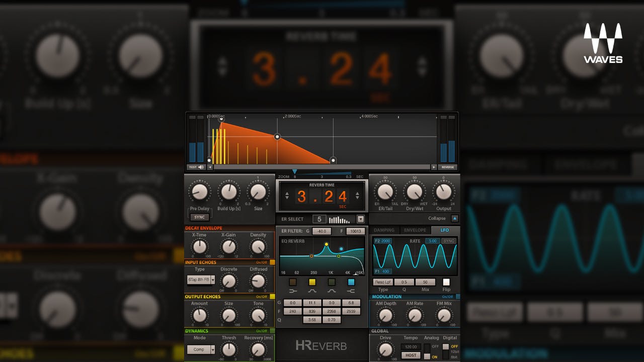Toggle Output Echoes On/Off square
644x362 pixels.
272,297
